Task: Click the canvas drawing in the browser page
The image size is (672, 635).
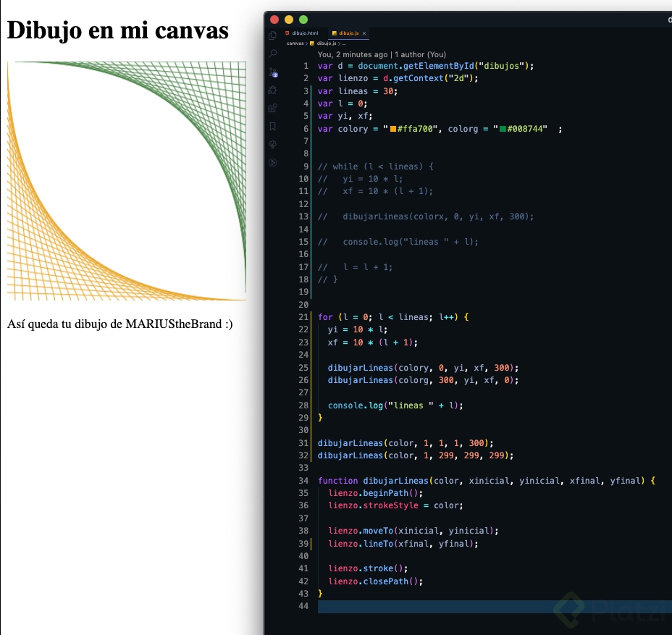Action: pyautogui.click(x=127, y=181)
